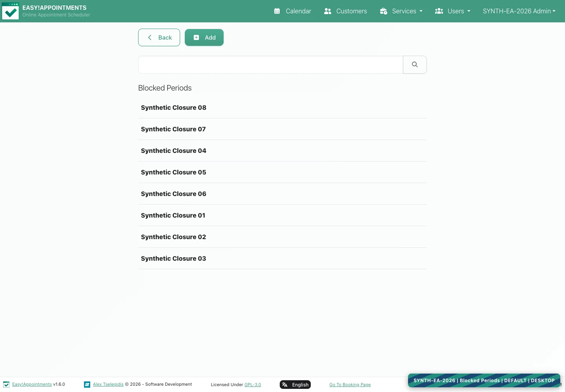The image size is (565, 392).
Task: Change language via the English button
Action: point(295,385)
